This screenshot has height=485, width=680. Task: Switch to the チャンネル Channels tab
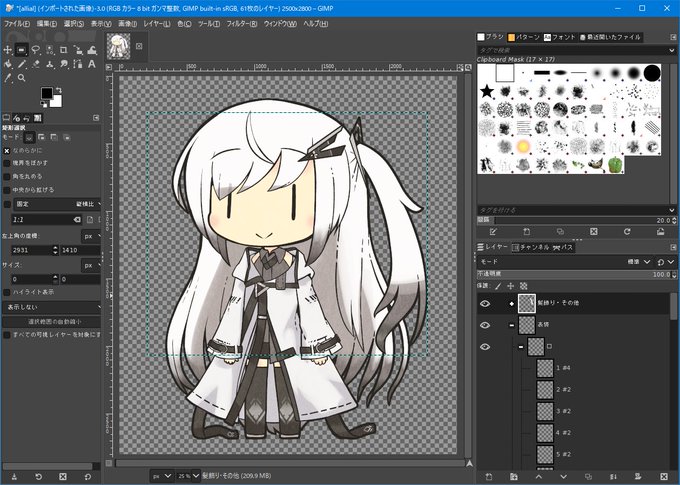point(530,247)
